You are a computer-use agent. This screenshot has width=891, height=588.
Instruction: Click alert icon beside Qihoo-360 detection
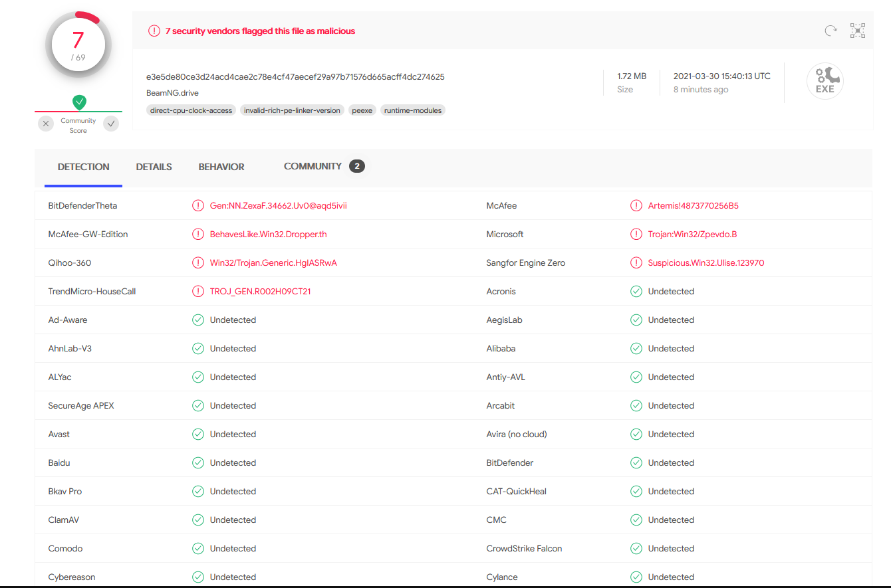[198, 263]
